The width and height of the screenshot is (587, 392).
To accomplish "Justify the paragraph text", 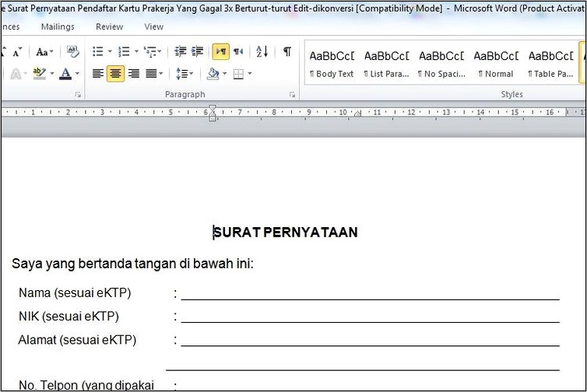I will [x=151, y=73].
